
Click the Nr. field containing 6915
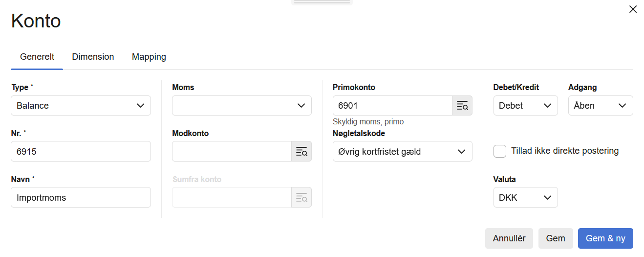coord(81,152)
